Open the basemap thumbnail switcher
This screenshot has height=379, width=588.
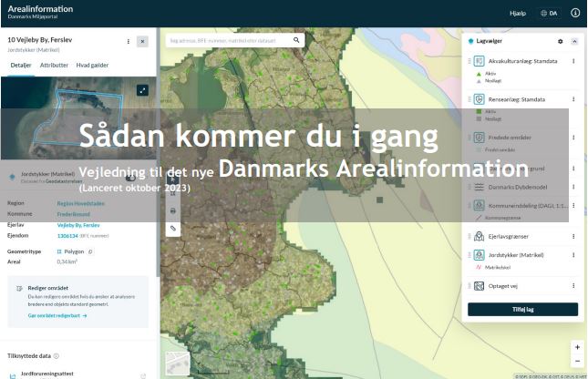178,364
